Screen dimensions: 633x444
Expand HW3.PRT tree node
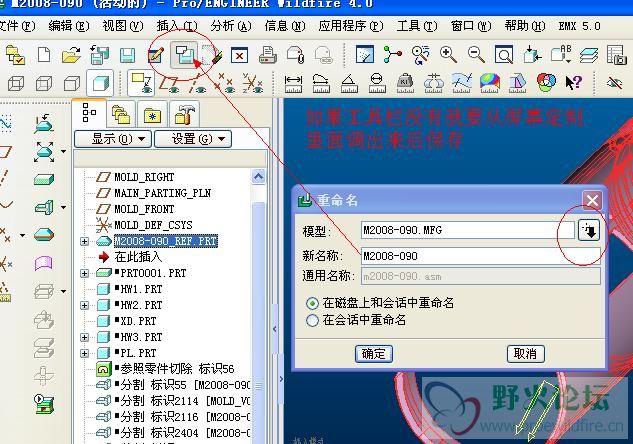[84, 337]
